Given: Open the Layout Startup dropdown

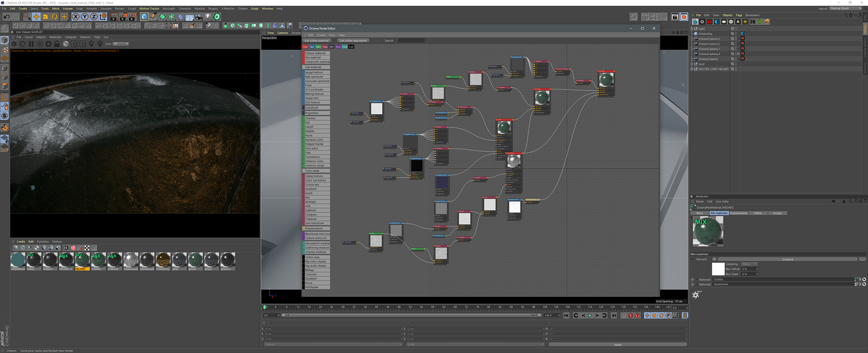Looking at the screenshot, I should point(845,9).
